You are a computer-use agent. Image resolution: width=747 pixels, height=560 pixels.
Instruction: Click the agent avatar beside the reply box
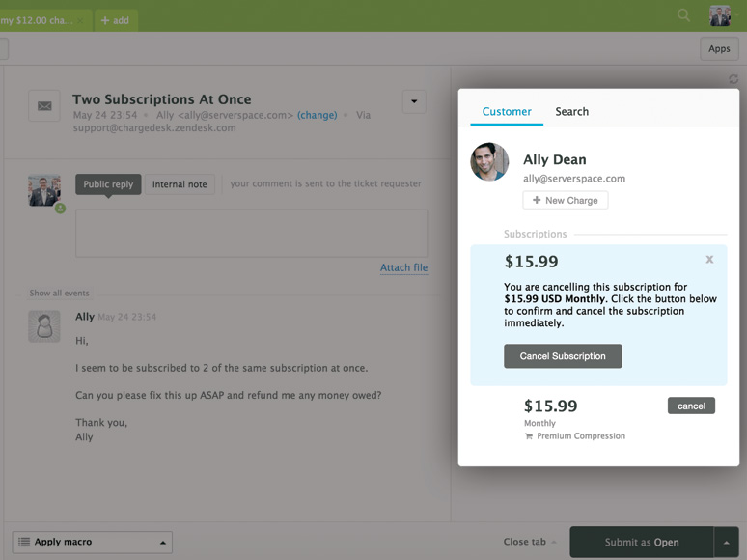(x=44, y=190)
